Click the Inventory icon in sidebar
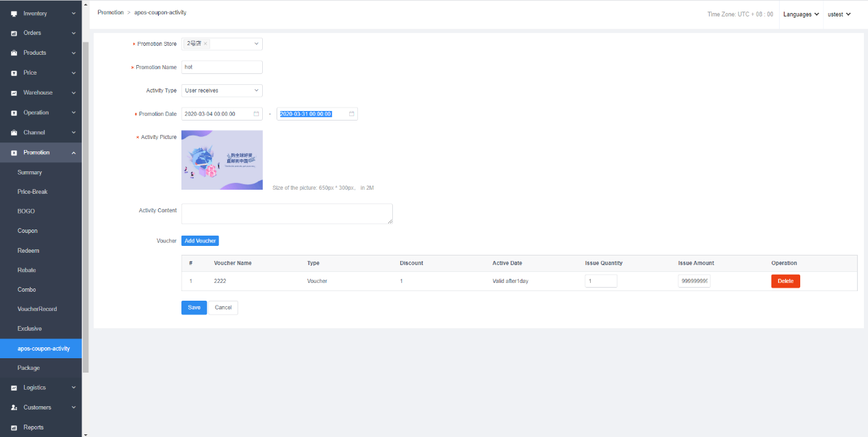The image size is (868, 437). pyautogui.click(x=14, y=14)
